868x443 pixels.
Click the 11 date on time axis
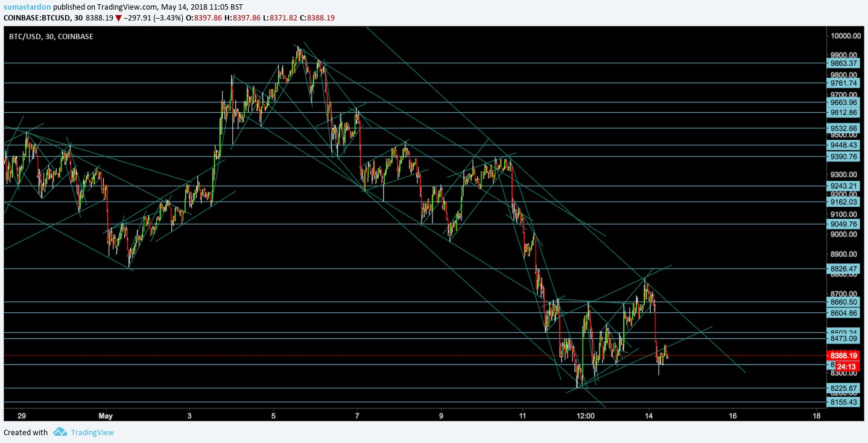point(523,416)
